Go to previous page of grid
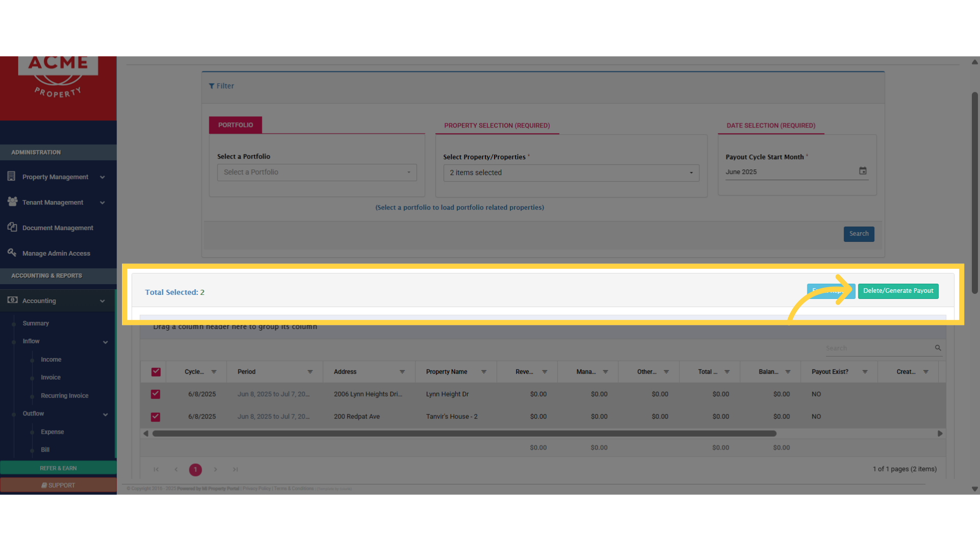Viewport: 980px width, 551px height. pos(176,469)
